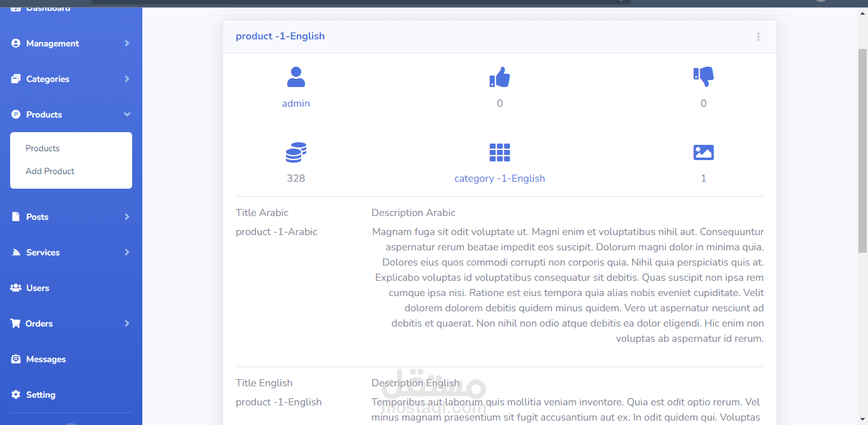868x425 pixels.
Task: Click the Messages envelope icon
Action: pos(16,359)
